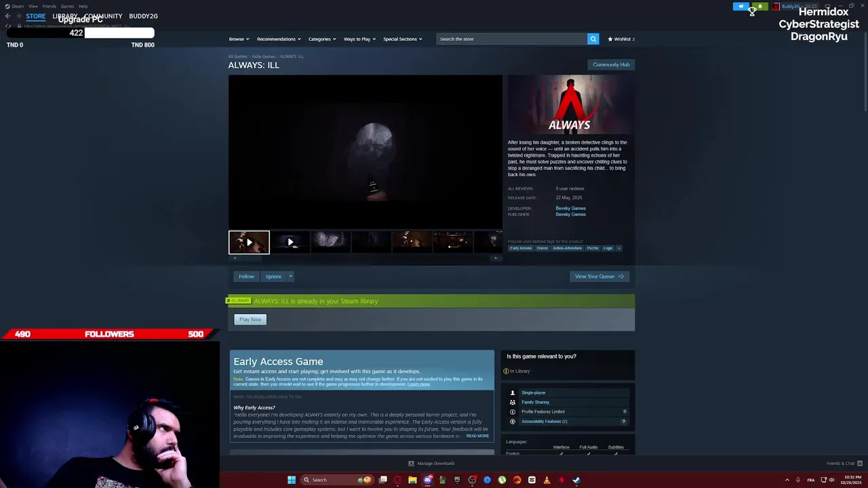Click the Learn more link

418,384
